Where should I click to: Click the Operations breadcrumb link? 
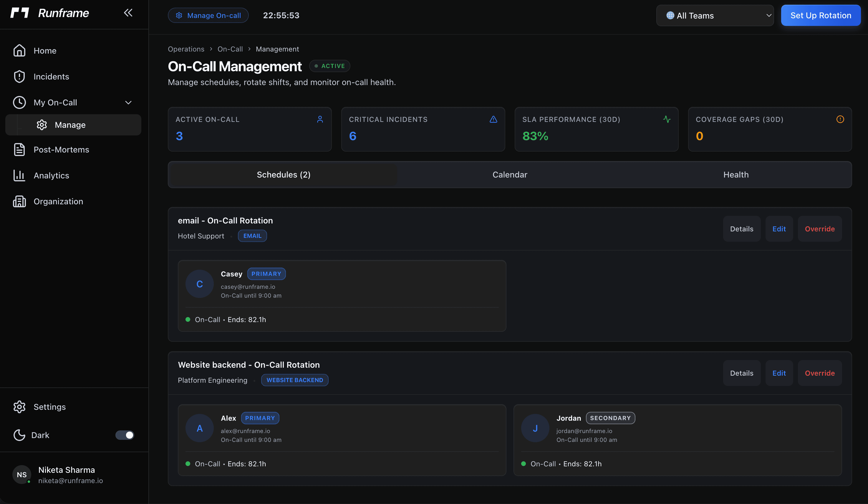[186, 49]
